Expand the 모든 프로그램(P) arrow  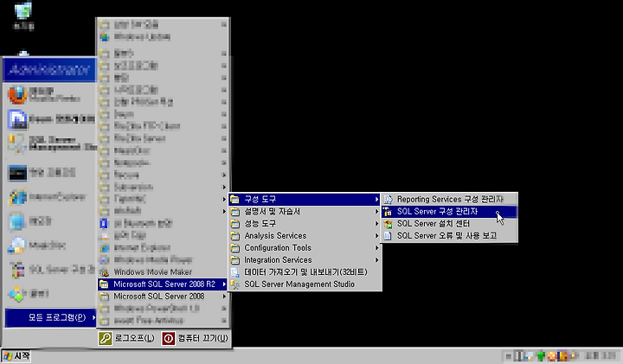[x=93, y=317]
